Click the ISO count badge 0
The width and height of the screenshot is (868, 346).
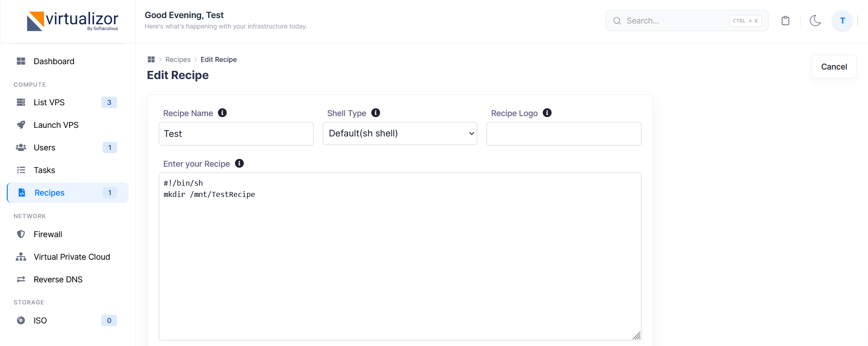[109, 321]
